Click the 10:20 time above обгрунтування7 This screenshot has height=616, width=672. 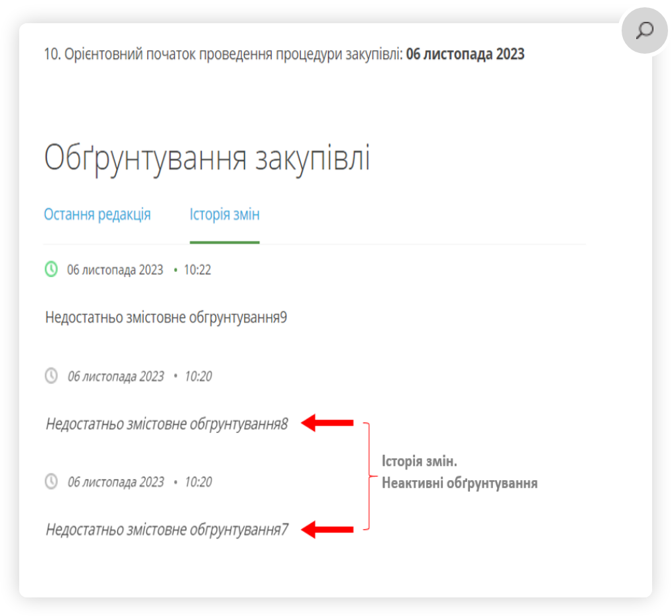point(198,482)
